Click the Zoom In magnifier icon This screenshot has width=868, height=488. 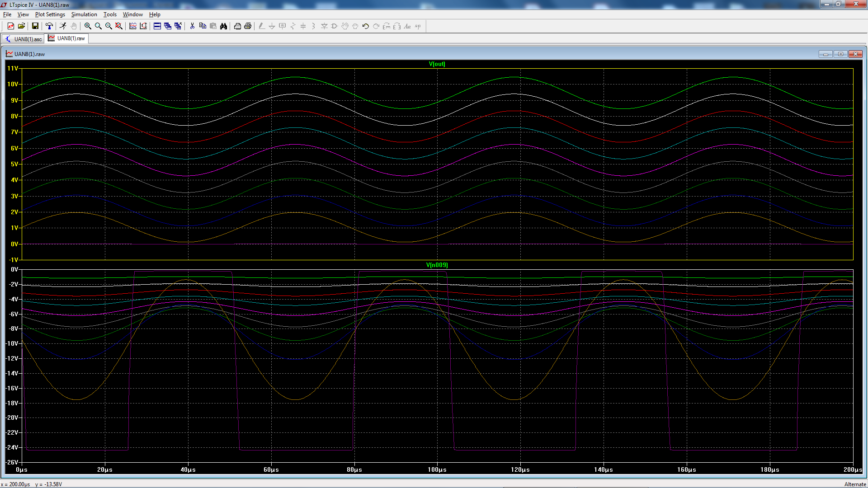[x=88, y=26]
